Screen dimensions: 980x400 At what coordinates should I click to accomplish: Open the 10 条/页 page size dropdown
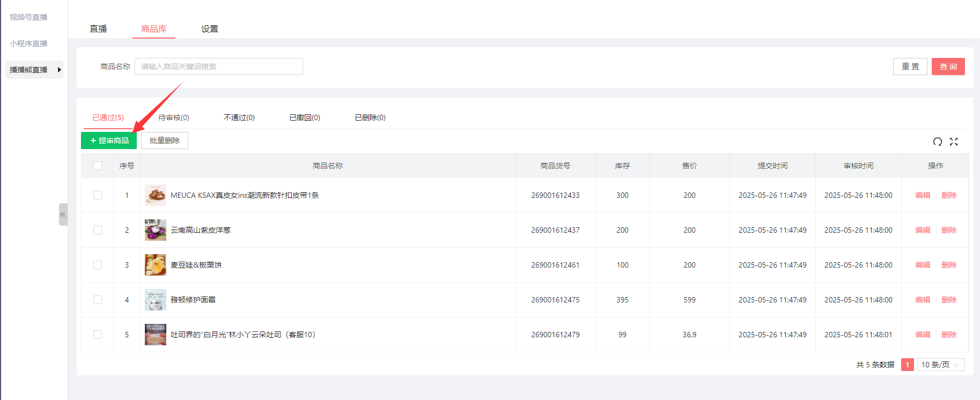[x=940, y=365]
